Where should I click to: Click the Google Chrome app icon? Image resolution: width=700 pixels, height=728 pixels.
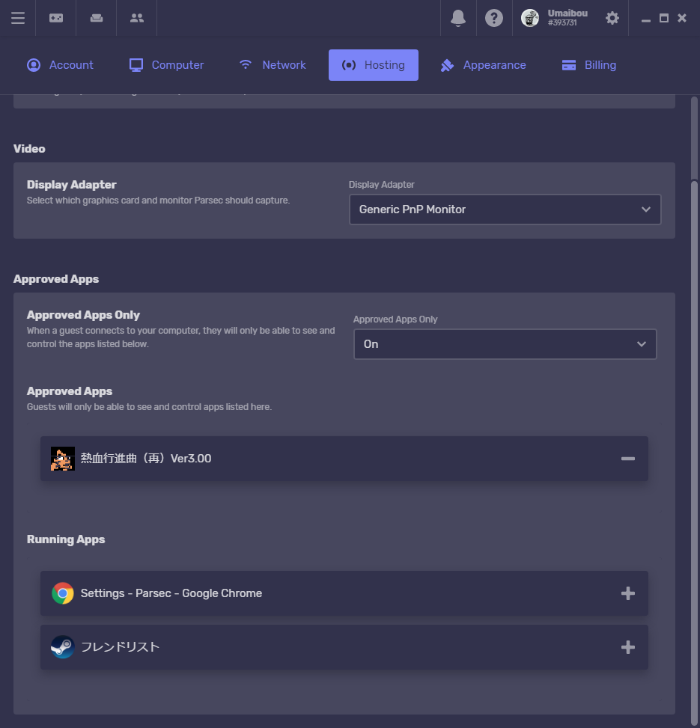[x=63, y=593]
